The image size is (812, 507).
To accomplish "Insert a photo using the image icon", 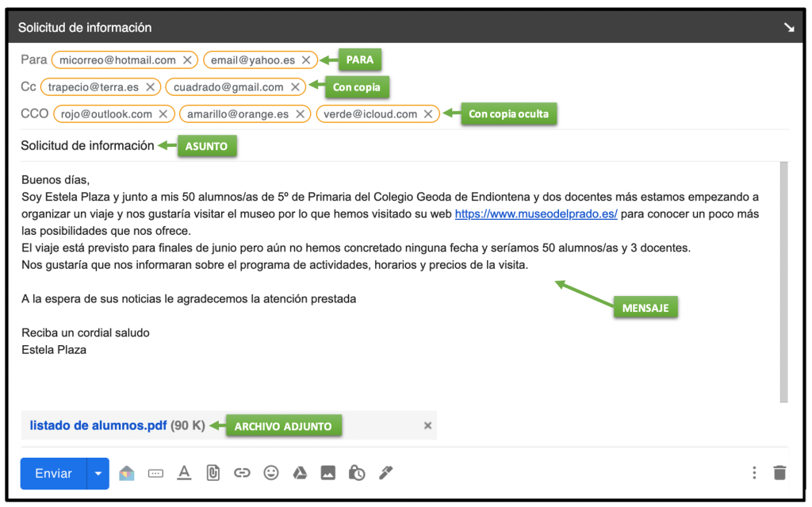I will pyautogui.click(x=328, y=473).
